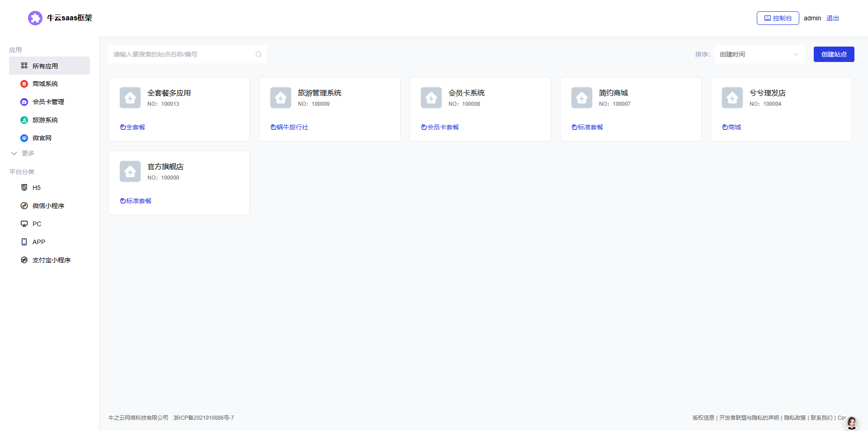The height and width of the screenshot is (431, 868).
Task: Click the 兮兮理发店 site title
Action: tap(768, 93)
